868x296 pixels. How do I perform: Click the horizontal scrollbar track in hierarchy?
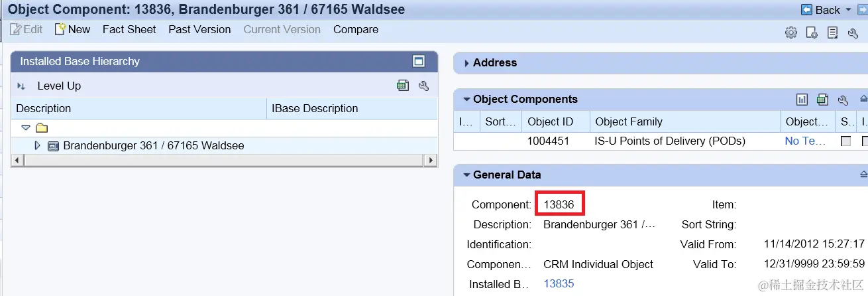pos(225,160)
